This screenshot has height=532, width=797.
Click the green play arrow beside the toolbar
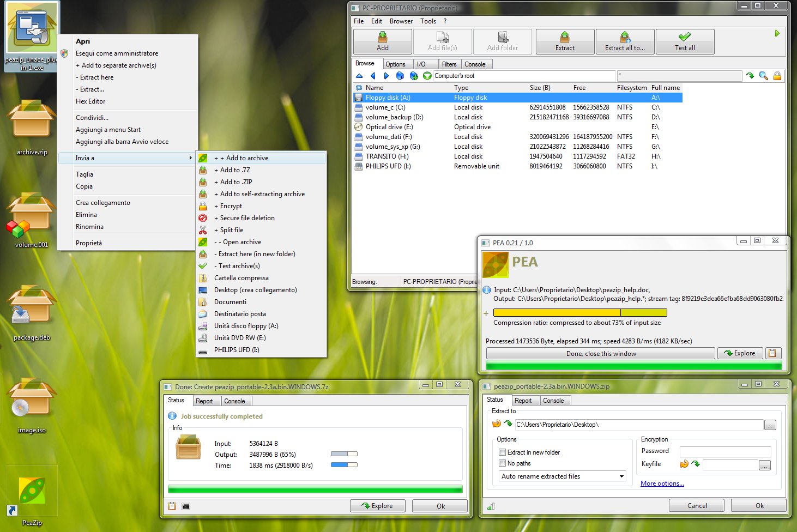coord(777,34)
